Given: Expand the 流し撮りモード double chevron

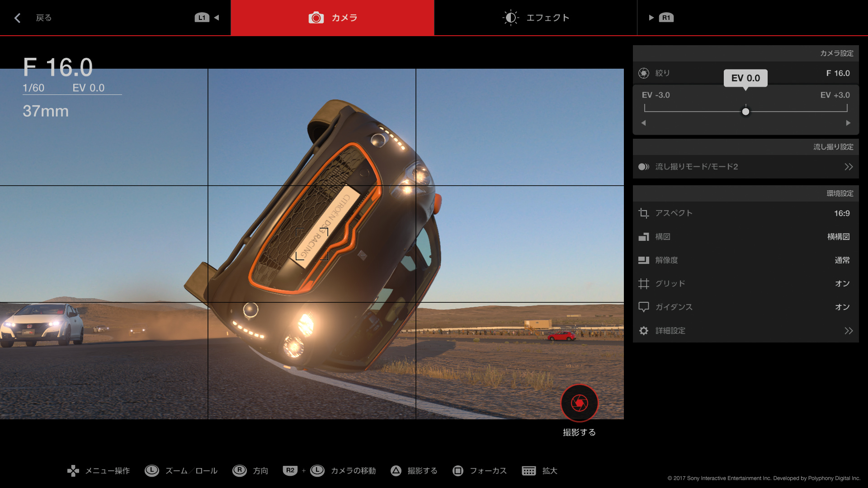Looking at the screenshot, I should (x=849, y=167).
